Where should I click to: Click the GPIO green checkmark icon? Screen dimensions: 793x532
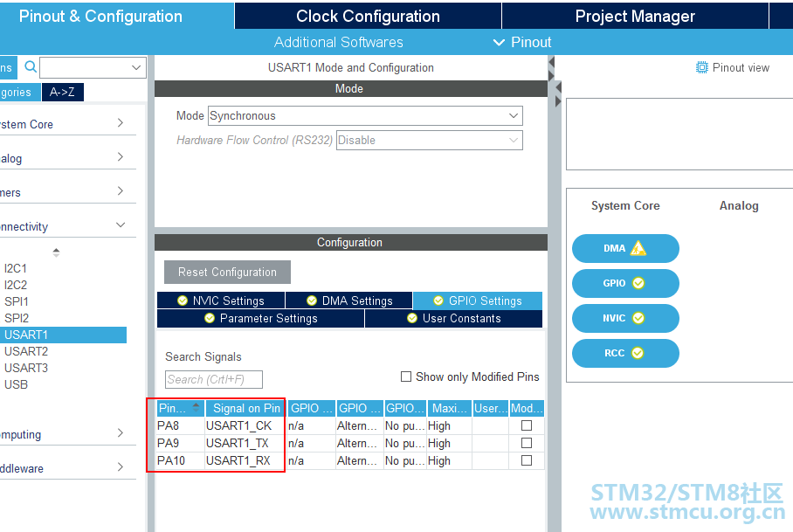[x=638, y=283]
